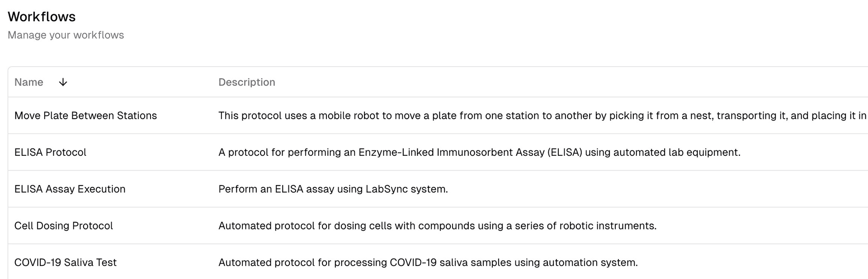This screenshot has width=868, height=279.
Task: Click the "Manage your workflows" subtitle
Action: 66,35
